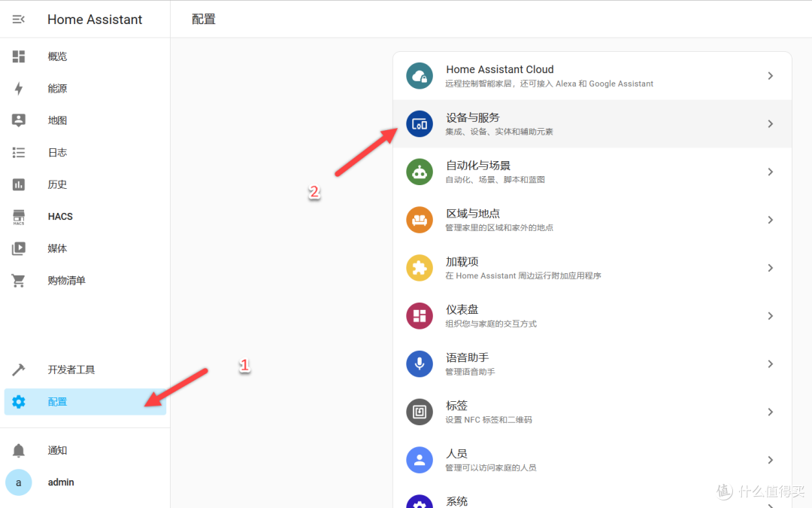Click the 标签 title text
The height and width of the screenshot is (508, 812).
[x=457, y=406]
